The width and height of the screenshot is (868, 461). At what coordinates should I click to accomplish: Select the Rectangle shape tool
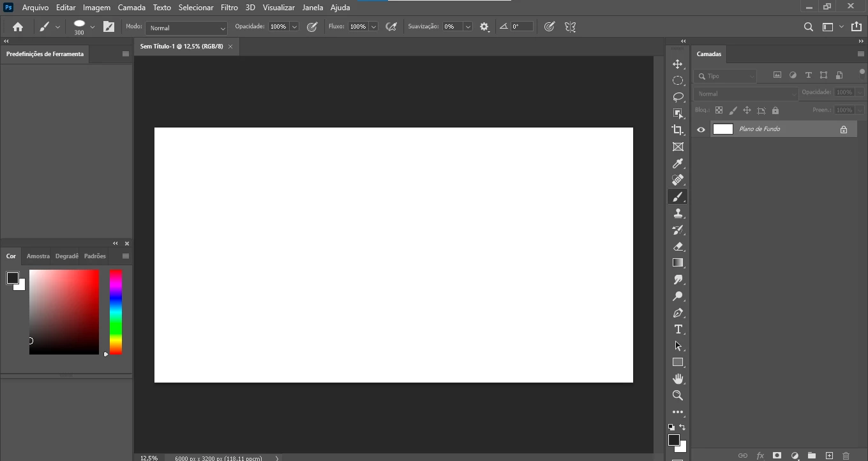click(678, 362)
